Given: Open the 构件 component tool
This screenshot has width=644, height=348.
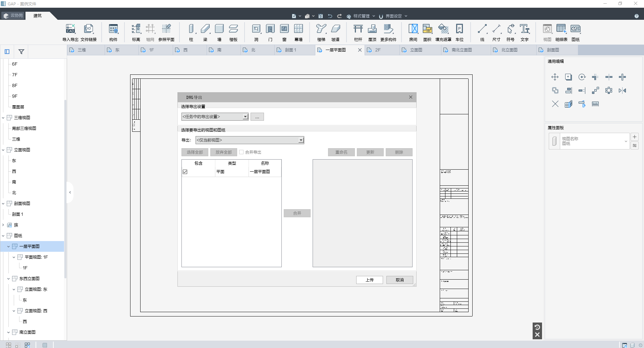Looking at the screenshot, I should pyautogui.click(x=113, y=33).
